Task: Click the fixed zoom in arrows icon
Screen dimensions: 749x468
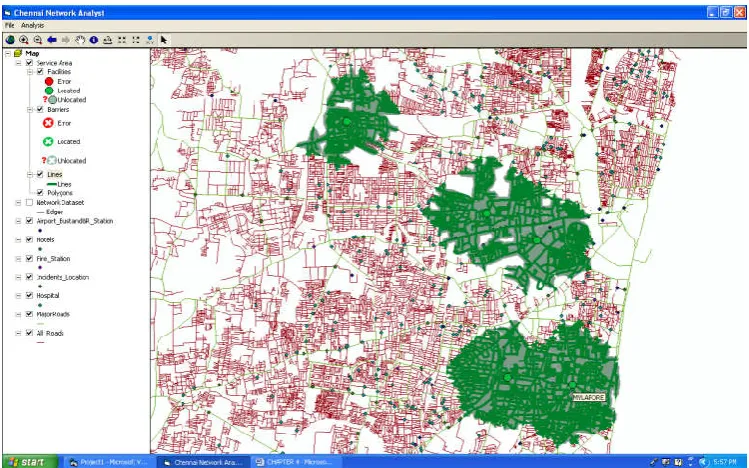Action: (122, 40)
